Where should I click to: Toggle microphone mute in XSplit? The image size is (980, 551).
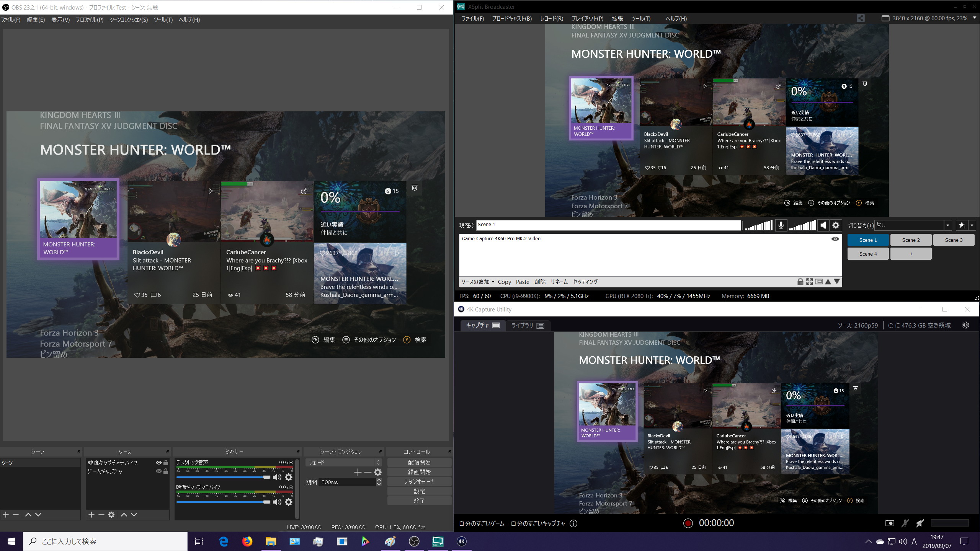click(x=781, y=225)
